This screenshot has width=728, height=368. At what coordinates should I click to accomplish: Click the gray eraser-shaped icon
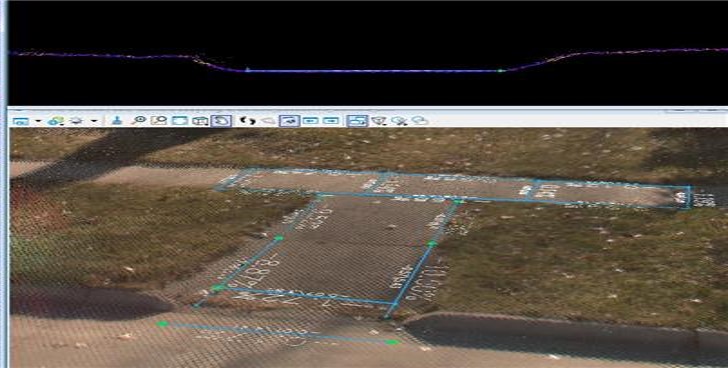[268, 121]
